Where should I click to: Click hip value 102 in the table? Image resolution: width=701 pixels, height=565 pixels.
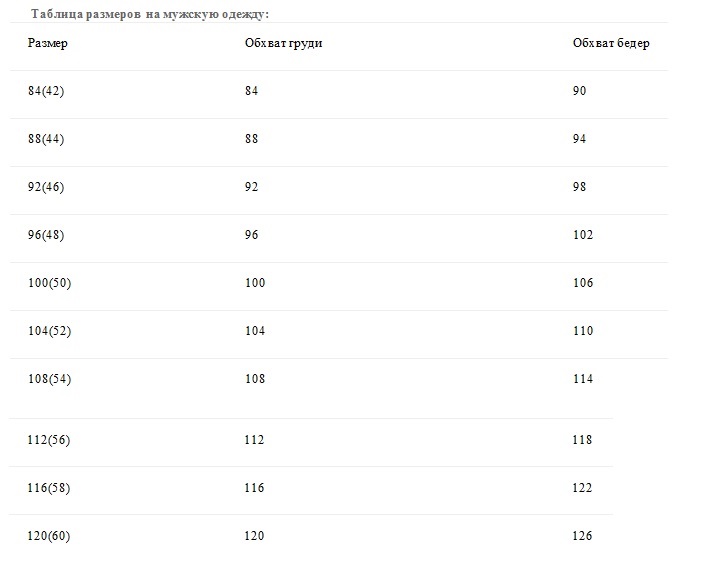(x=583, y=235)
